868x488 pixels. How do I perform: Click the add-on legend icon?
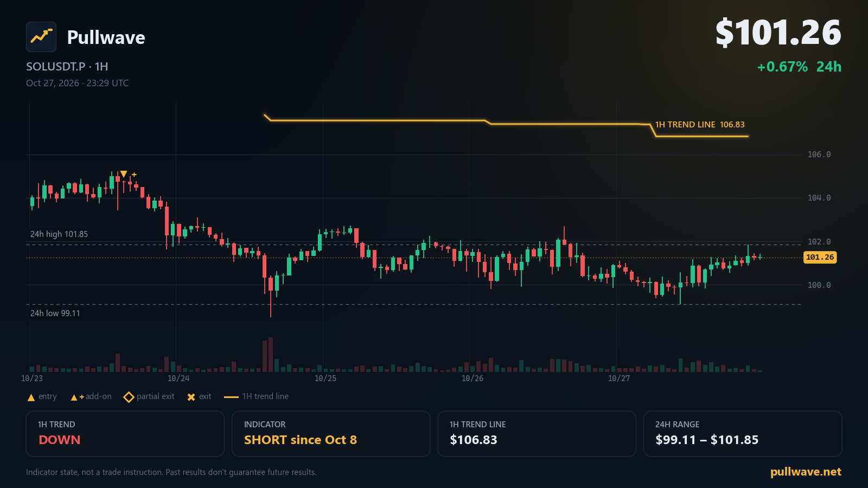click(x=77, y=397)
